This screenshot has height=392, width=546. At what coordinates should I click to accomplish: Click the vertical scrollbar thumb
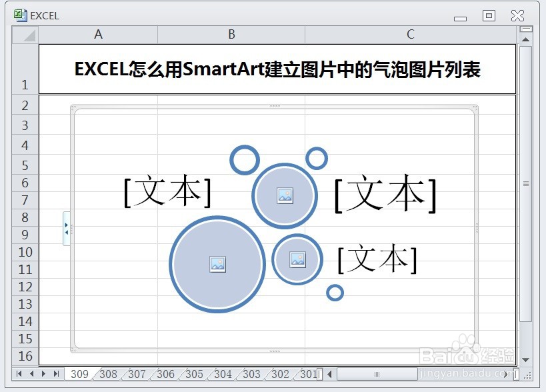525,183
